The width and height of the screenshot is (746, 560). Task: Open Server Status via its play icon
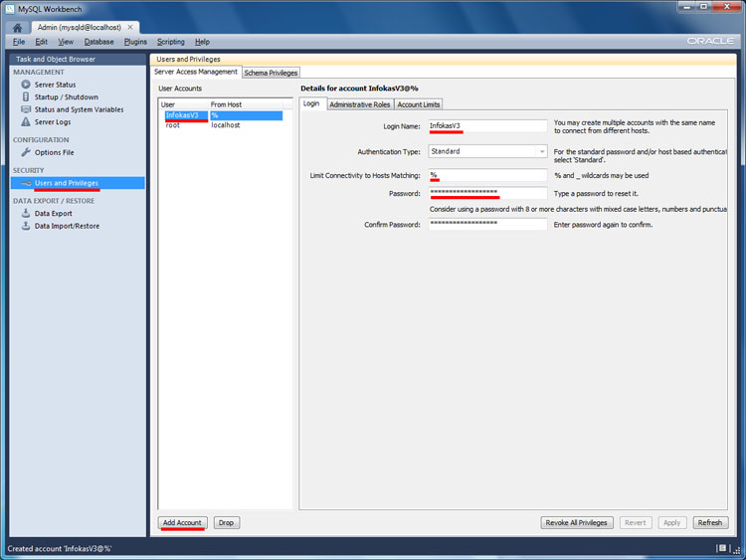26,85
